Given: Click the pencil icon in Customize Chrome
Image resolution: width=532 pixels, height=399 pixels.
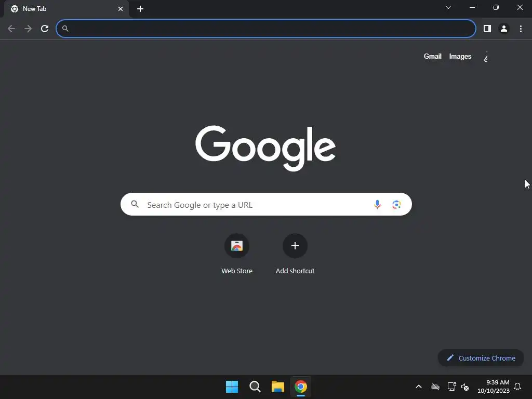Looking at the screenshot, I should [450, 357].
